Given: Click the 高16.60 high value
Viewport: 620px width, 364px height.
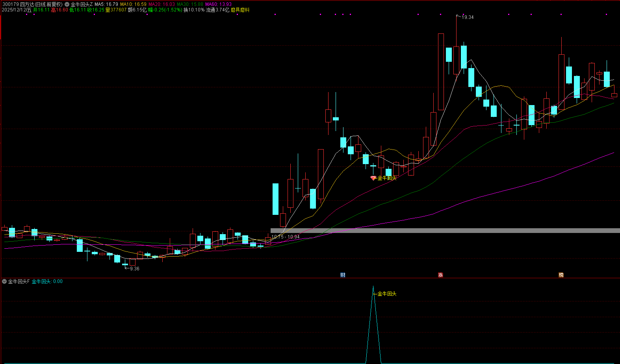Looking at the screenshot, I should click(x=59, y=10).
